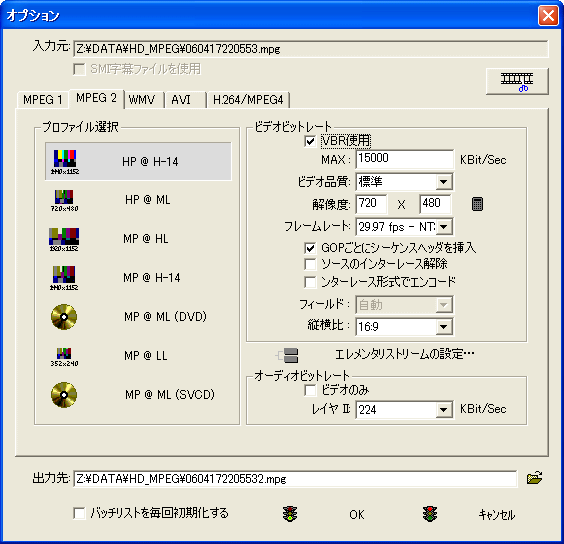Tick the ビデオのみ checkbox

[310, 390]
